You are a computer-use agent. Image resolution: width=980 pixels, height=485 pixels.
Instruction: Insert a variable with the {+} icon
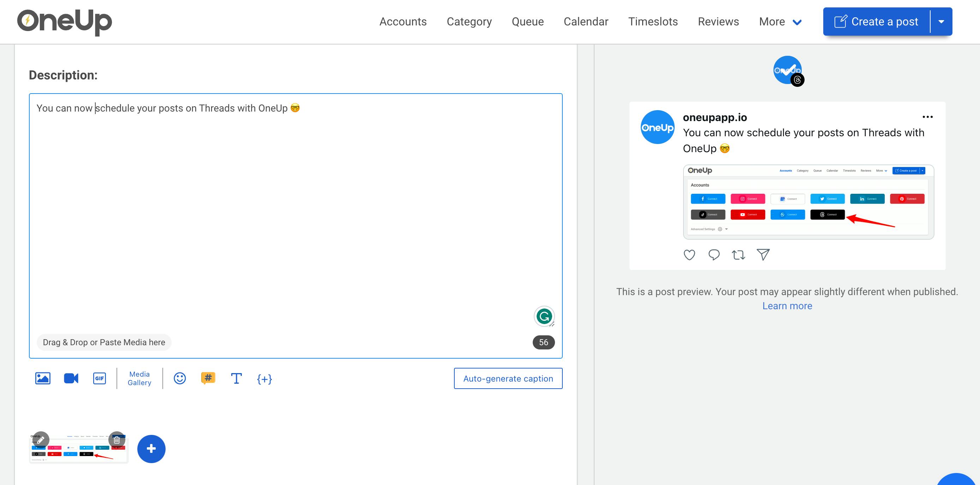click(264, 379)
